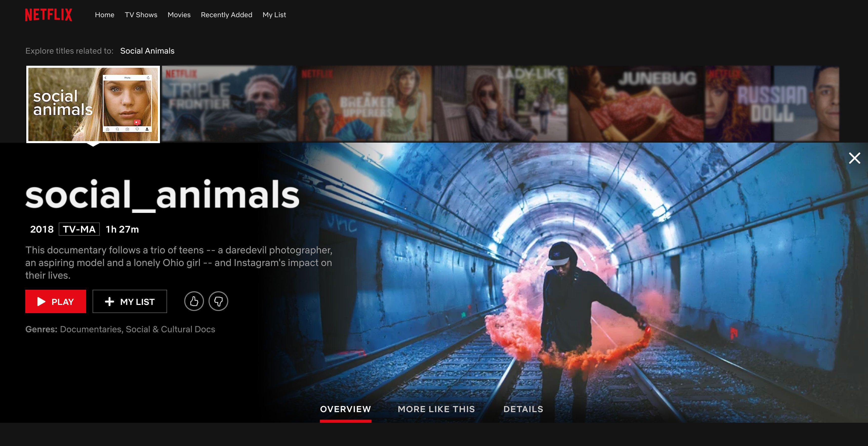This screenshot has width=868, height=446.
Task: Click the Netflix logo
Action: (49, 15)
